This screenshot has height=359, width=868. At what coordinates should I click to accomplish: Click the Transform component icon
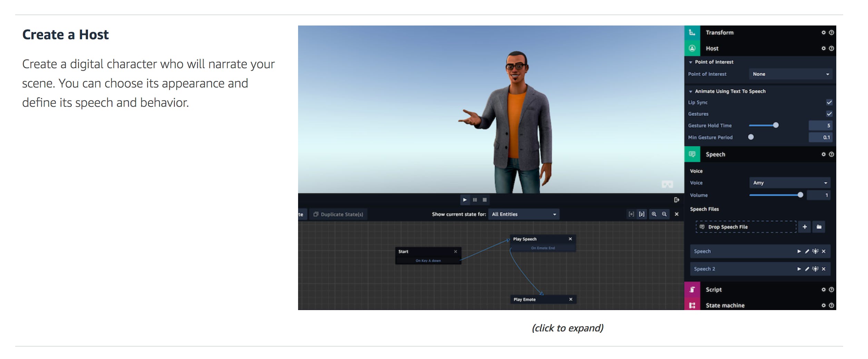[x=692, y=33]
